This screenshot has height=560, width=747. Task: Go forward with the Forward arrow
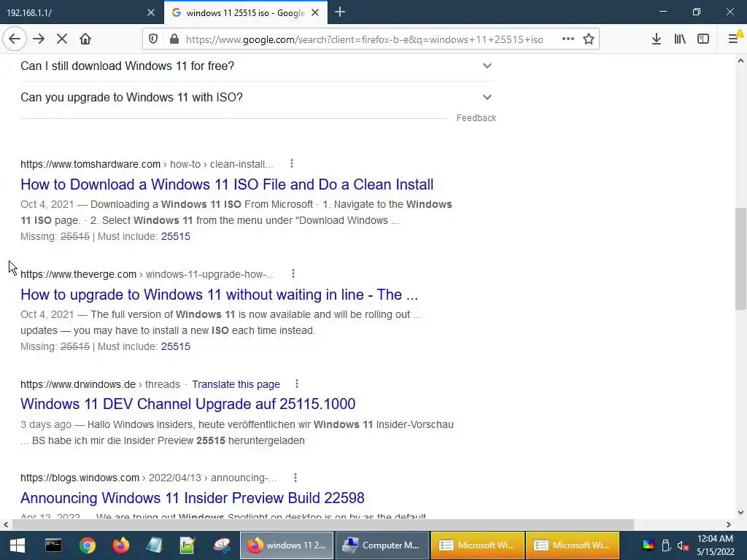tap(39, 39)
